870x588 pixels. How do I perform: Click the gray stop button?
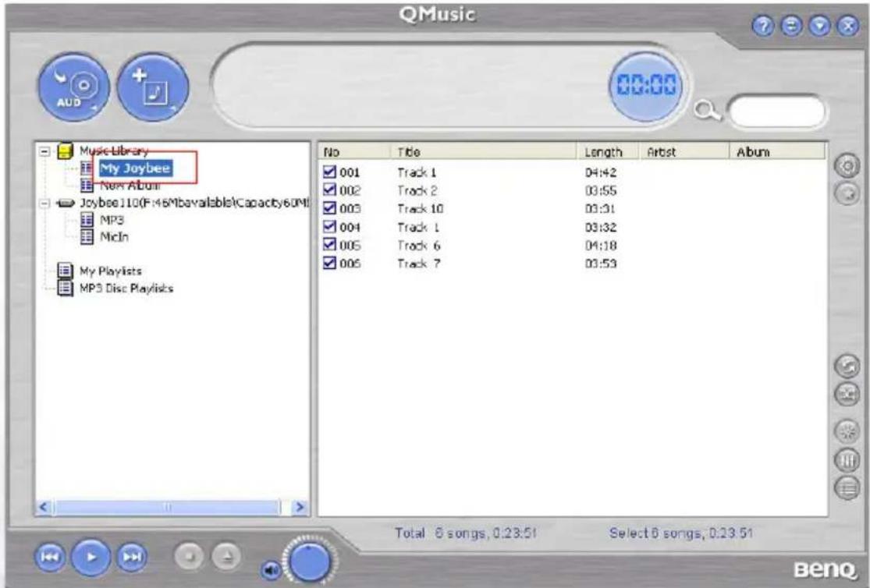(x=190, y=556)
